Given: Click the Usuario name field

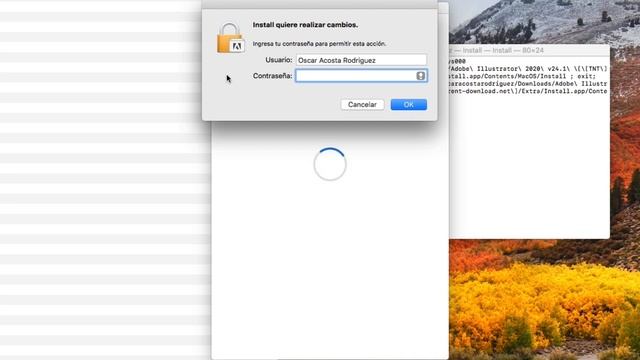Looking at the screenshot, I should 361,60.
